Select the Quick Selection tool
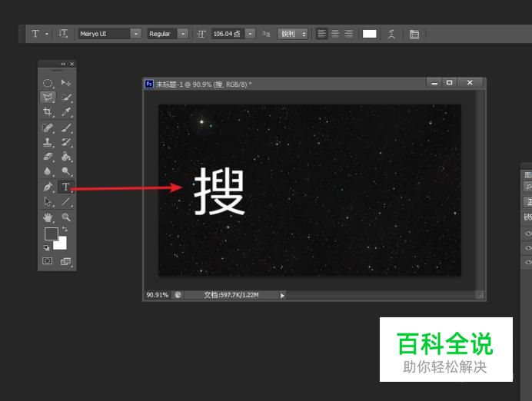This screenshot has height=401, width=532. 66,98
